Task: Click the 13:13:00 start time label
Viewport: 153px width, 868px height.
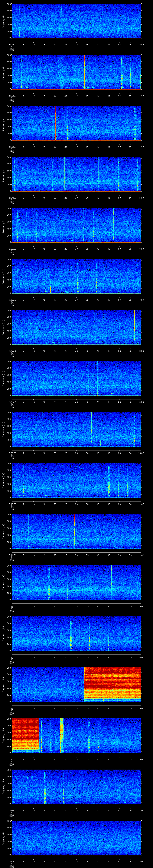Action: pyautogui.click(x=12, y=657)
